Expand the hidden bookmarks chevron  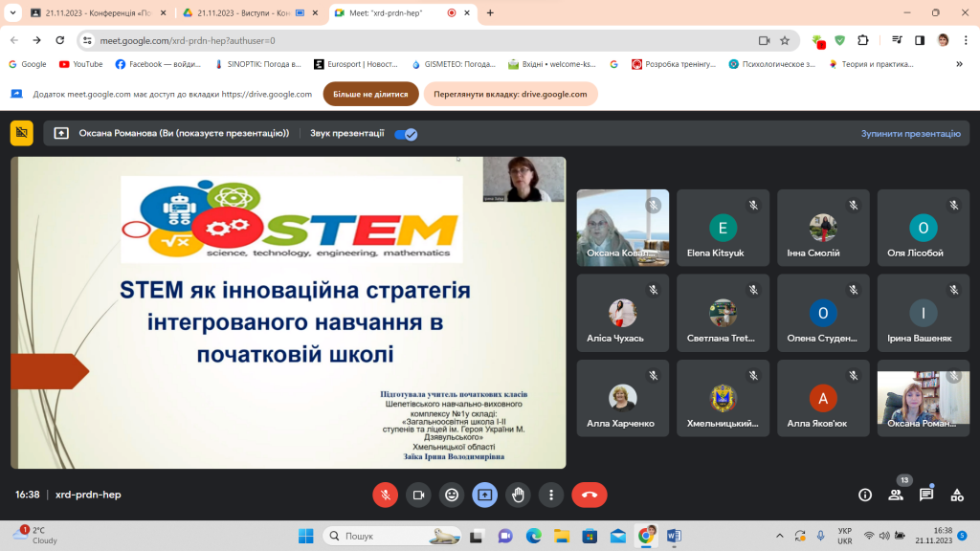(959, 64)
